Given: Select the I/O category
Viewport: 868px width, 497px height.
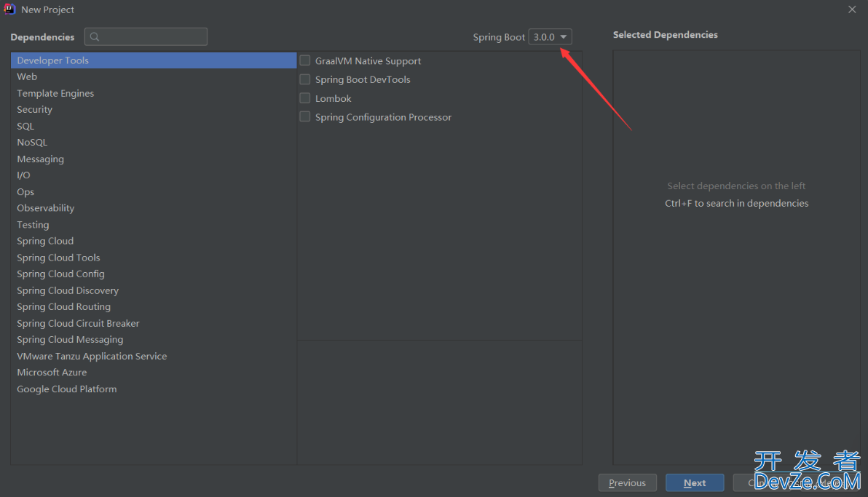Looking at the screenshot, I should tap(154, 175).
